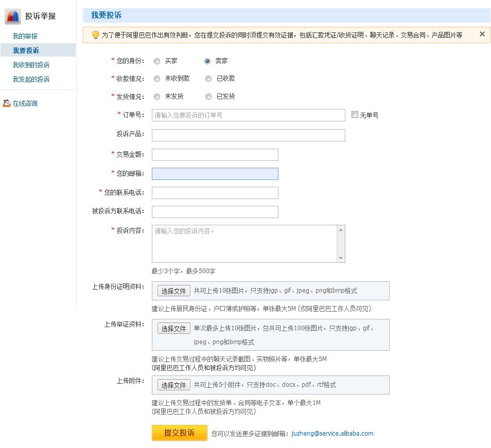Click juzheng@service.alibaba.com email link

coord(332,434)
